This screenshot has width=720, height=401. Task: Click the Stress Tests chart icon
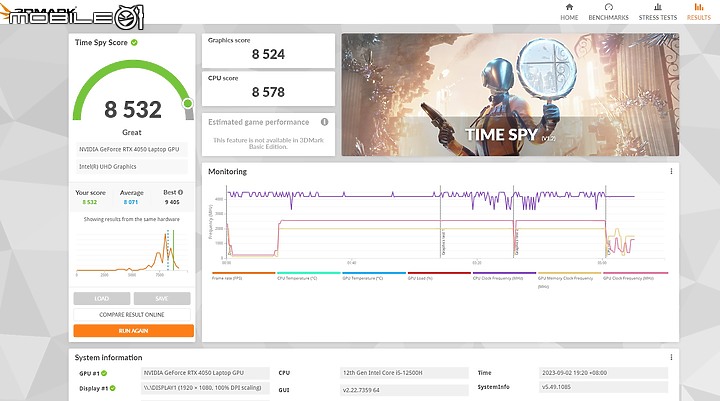pos(658,7)
